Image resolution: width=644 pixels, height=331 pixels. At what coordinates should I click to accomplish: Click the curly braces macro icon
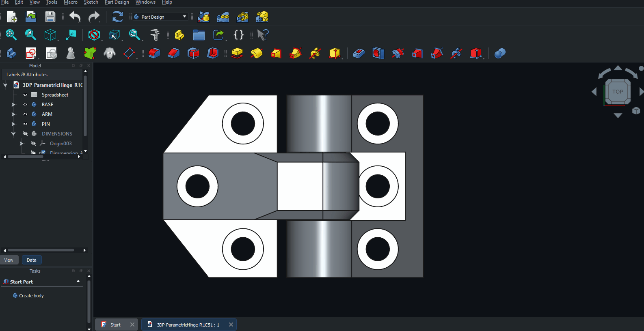[239, 35]
